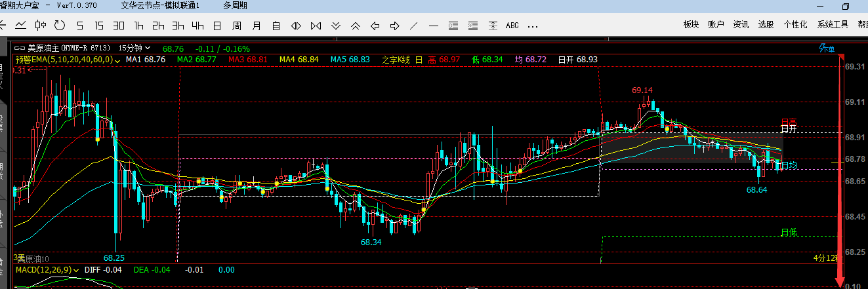This screenshot has width=868, height=289.
Task: Click the left arrow navigation icon
Action: click(375, 26)
